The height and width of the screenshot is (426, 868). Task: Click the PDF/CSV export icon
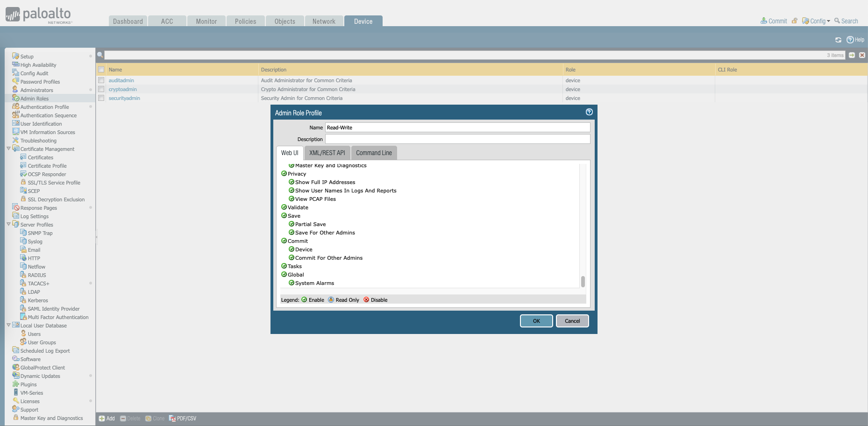[x=172, y=419]
